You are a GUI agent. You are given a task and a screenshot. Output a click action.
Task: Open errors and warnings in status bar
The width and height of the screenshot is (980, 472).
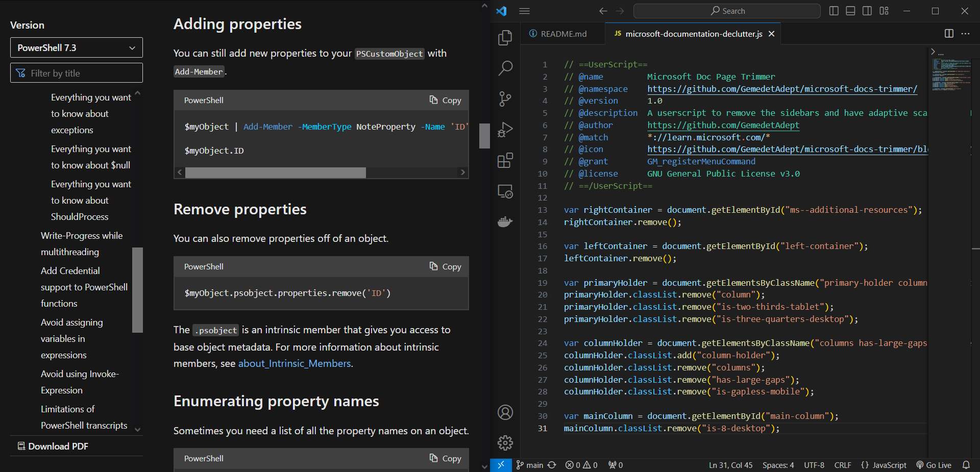click(x=581, y=465)
